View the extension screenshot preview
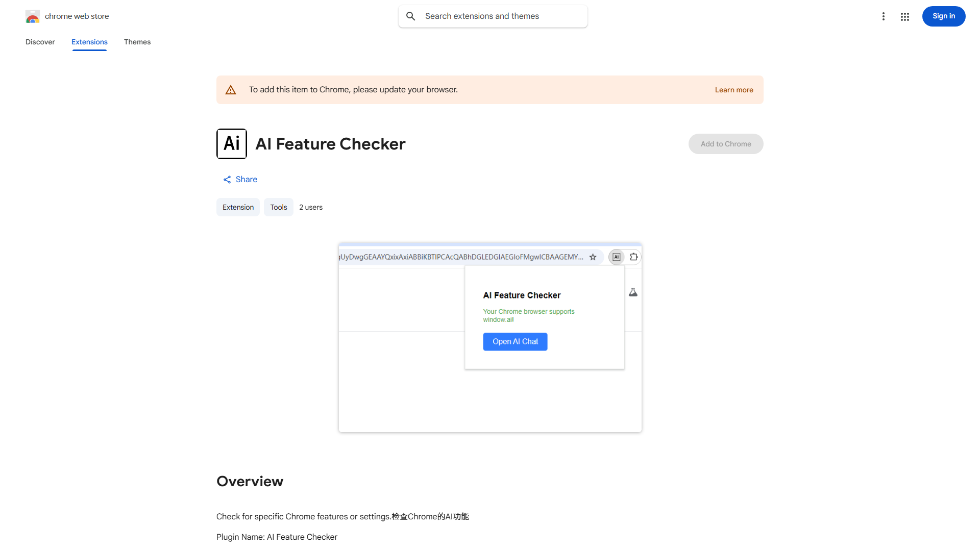The height and width of the screenshot is (551, 980). pos(489,338)
